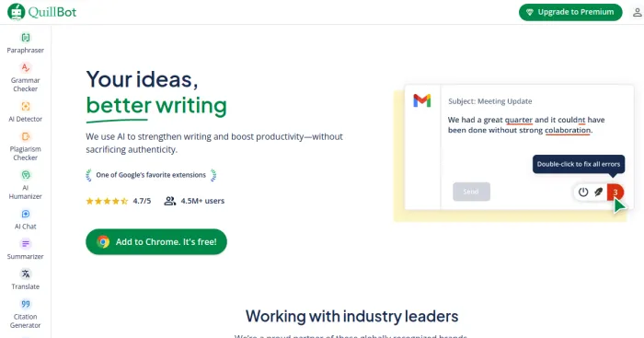Click the QuillBot logo to go home

[x=42, y=12]
